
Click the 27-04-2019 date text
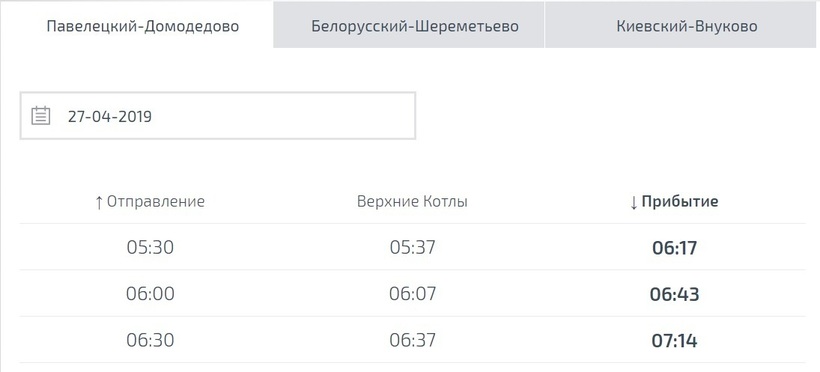click(x=110, y=116)
